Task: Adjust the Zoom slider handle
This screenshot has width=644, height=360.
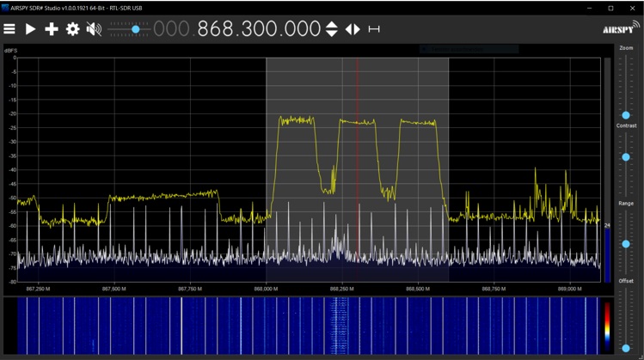Action: coord(626,115)
